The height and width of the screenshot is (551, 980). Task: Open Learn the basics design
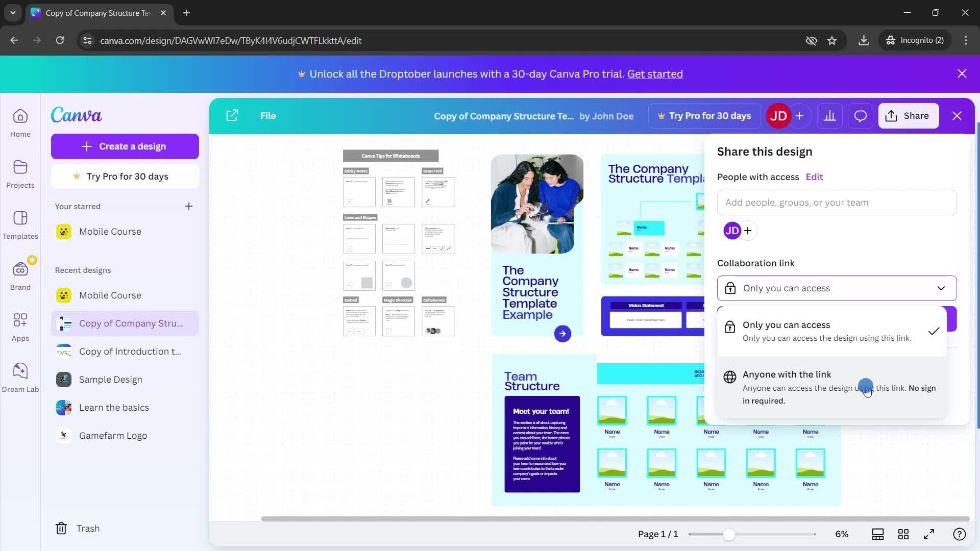tap(125, 408)
